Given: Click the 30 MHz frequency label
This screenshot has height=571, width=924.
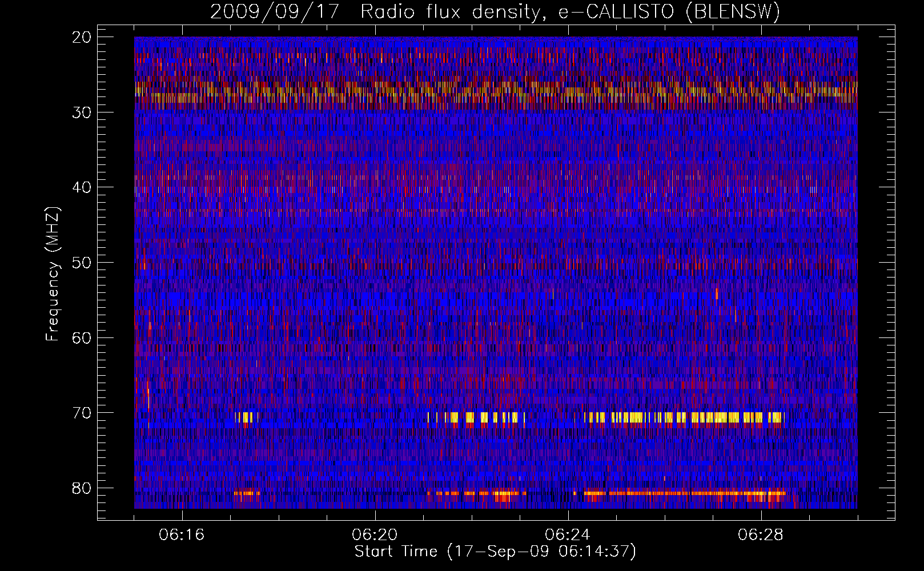Looking at the screenshot, I should click(82, 112).
